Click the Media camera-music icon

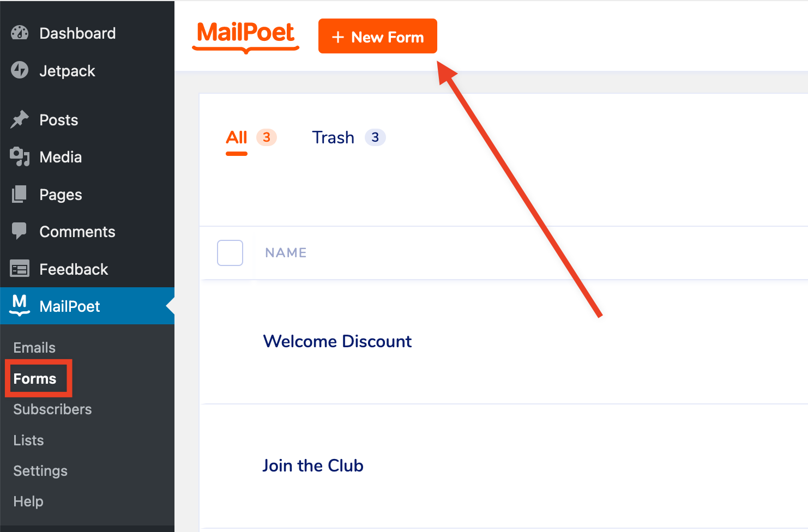(x=20, y=156)
